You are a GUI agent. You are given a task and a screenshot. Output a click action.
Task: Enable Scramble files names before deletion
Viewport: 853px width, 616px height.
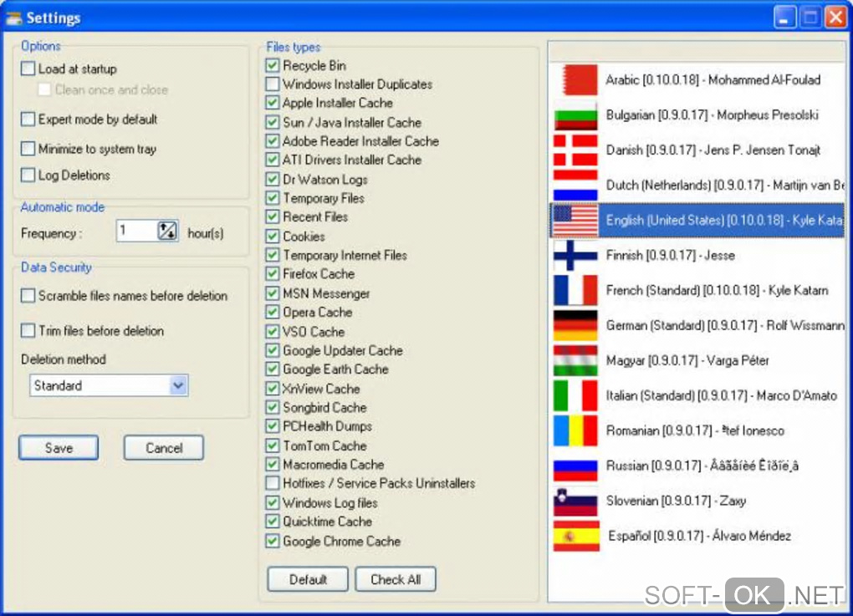coord(28,296)
